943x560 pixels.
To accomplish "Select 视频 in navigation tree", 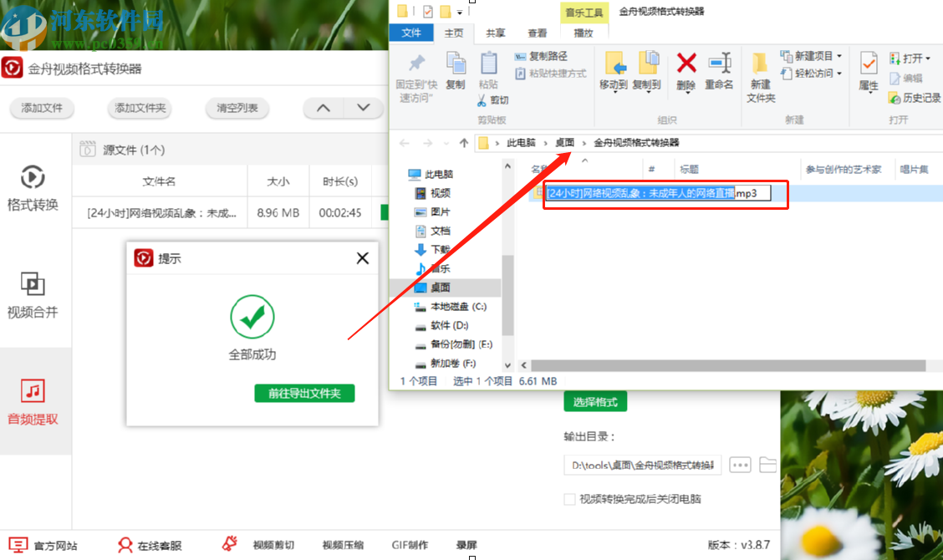I will pyautogui.click(x=433, y=193).
